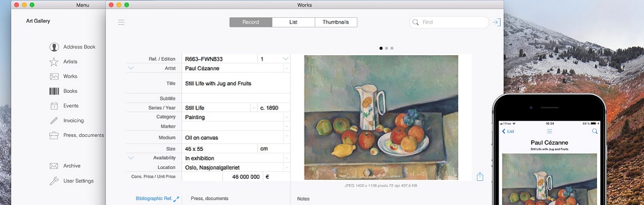Click the share icon beside artwork
The width and height of the screenshot is (644, 205).
coord(480,177)
